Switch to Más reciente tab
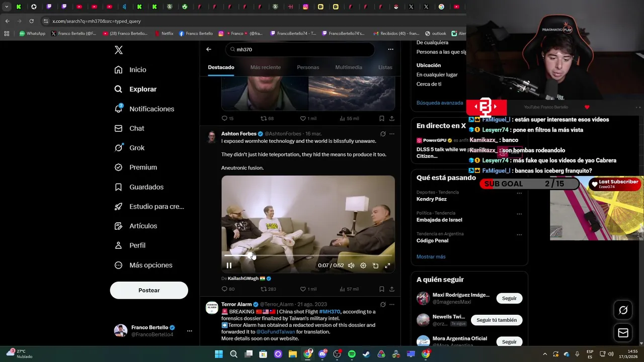 [266, 67]
